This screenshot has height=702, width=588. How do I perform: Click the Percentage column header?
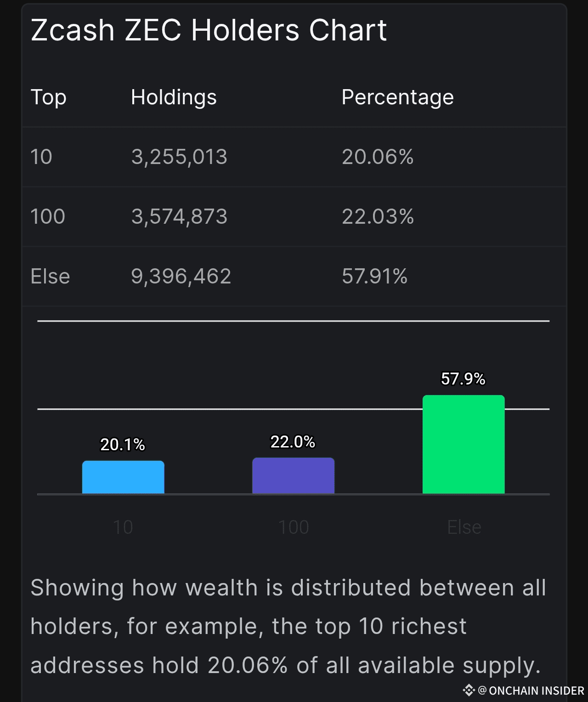[x=397, y=97]
